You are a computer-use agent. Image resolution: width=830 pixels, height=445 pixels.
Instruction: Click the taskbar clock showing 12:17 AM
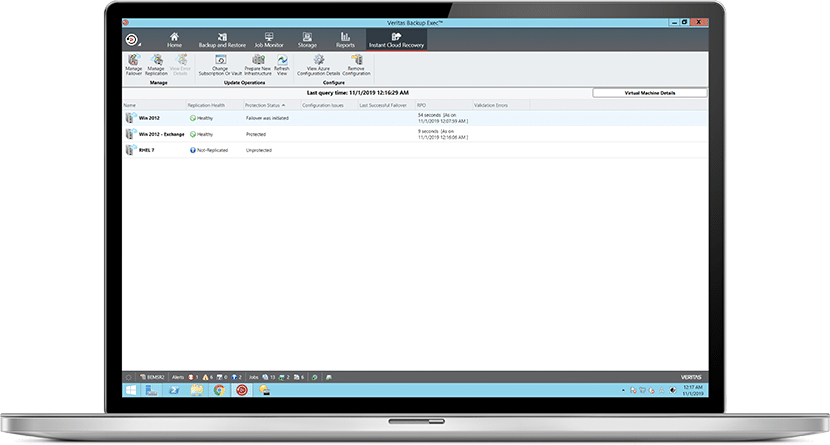(693, 390)
